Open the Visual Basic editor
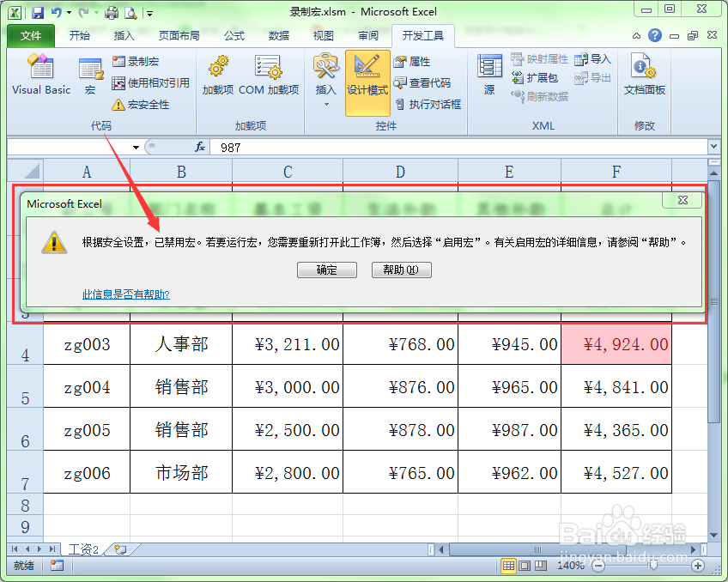 41,75
